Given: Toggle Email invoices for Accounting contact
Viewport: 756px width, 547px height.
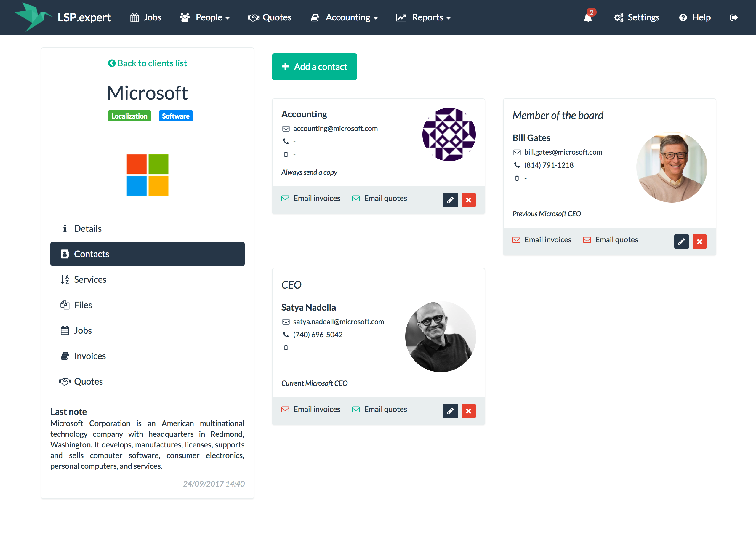Looking at the screenshot, I should point(311,198).
